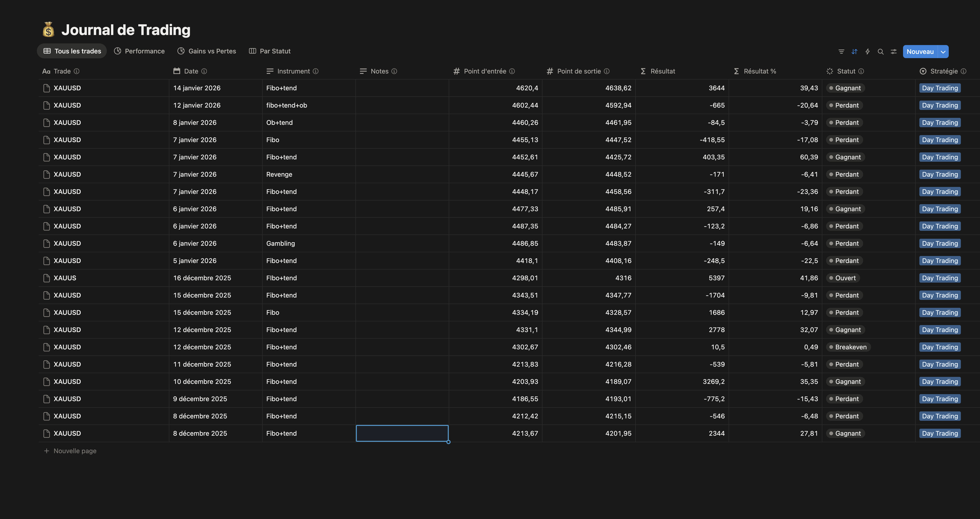Open the Stratégie column header menu
Screen dimensions: 980x519
(x=944, y=71)
